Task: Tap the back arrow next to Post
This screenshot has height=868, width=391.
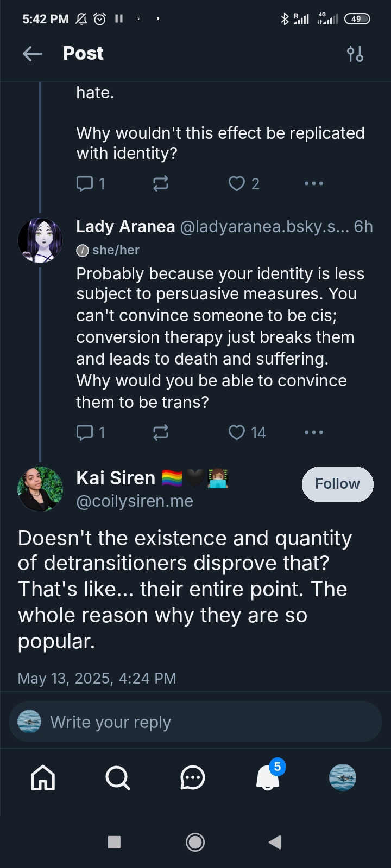Action: pos(33,53)
